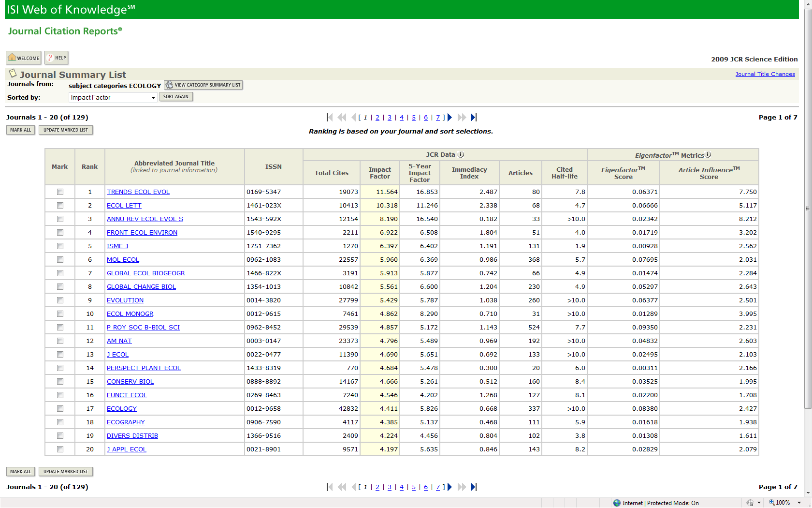Image resolution: width=812 pixels, height=508 pixels.
Task: Click the JCR Data info icon
Action: (461, 155)
